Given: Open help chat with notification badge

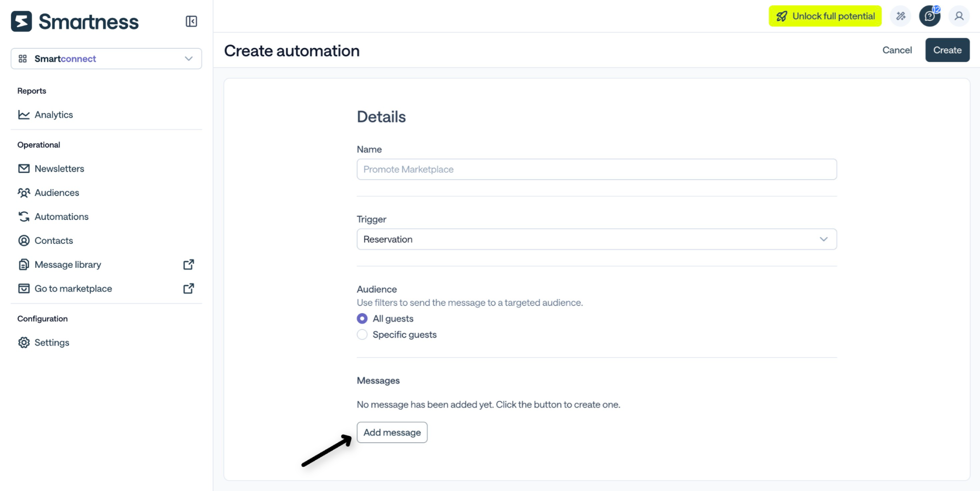Looking at the screenshot, I should click(930, 16).
